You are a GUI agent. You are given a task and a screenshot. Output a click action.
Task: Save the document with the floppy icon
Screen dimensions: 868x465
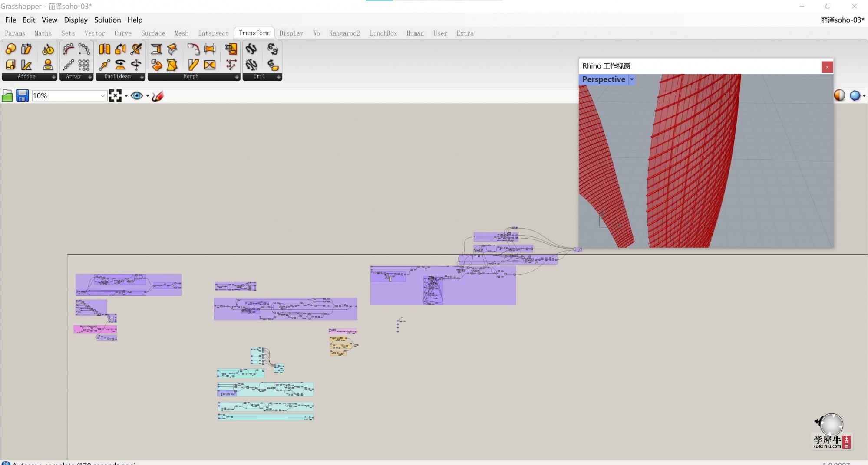[22, 96]
